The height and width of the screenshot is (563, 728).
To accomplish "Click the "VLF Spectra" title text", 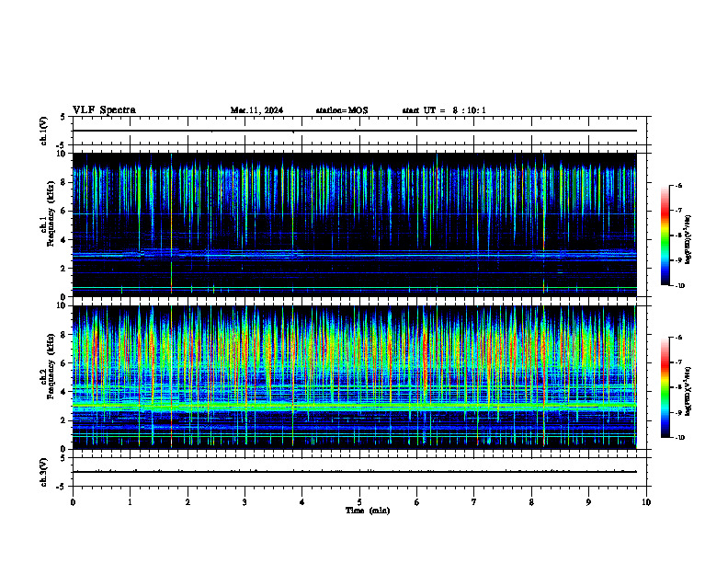I will 104,110.
